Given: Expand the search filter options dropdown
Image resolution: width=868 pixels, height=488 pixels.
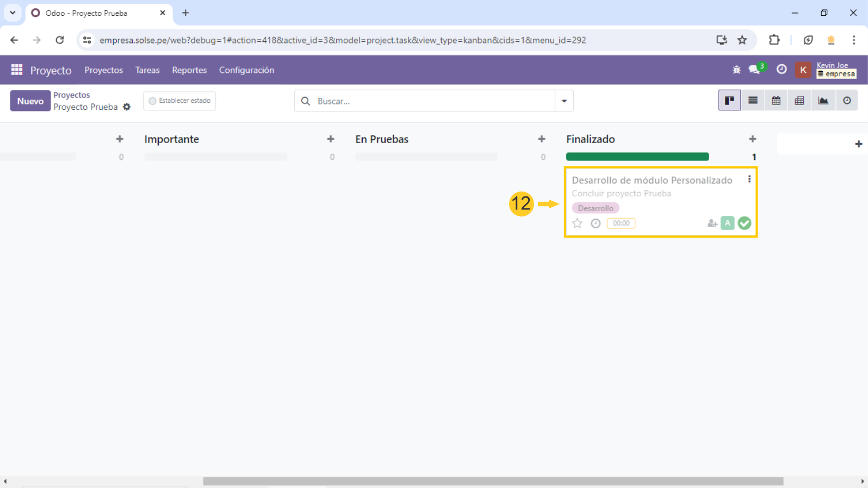Looking at the screenshot, I should 564,101.
